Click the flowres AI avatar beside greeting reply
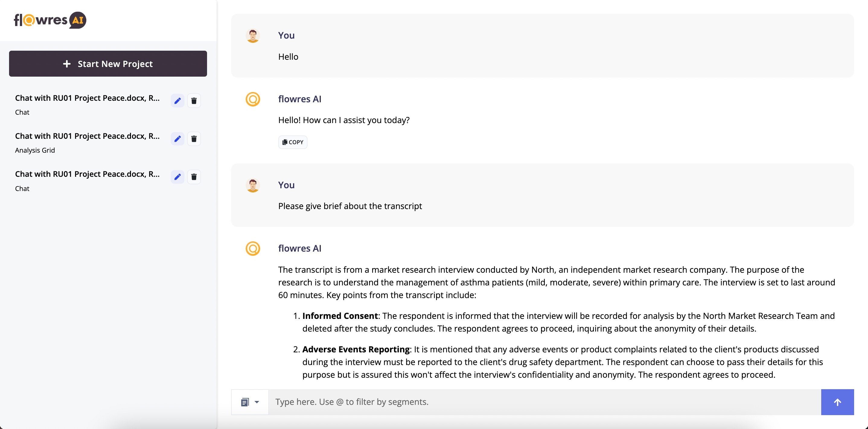This screenshot has width=868, height=429. (253, 99)
